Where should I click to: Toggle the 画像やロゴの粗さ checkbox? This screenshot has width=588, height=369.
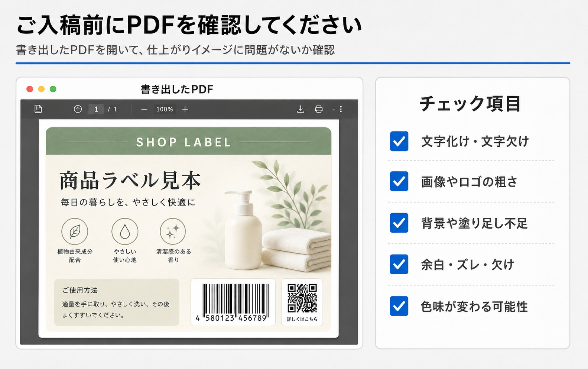399,181
